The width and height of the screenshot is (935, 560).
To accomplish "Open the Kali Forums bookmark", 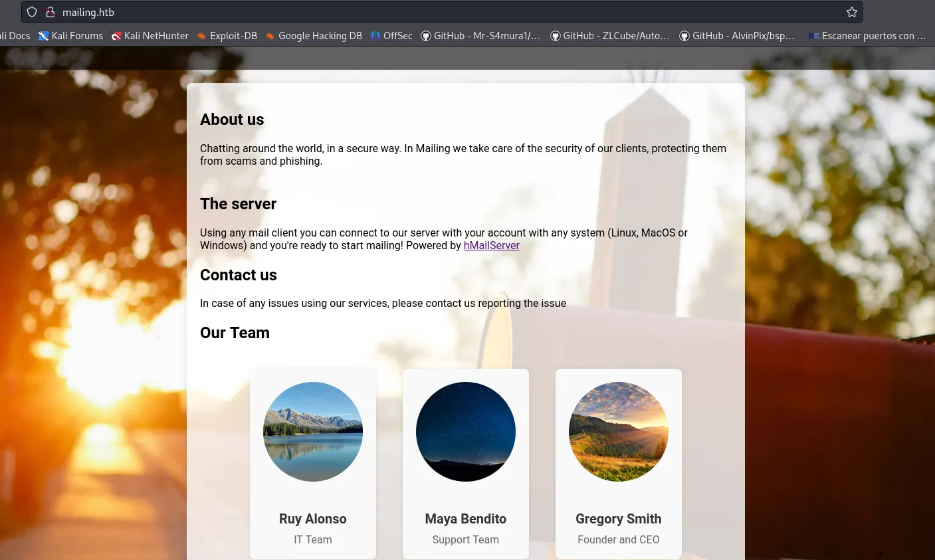I will pyautogui.click(x=70, y=36).
